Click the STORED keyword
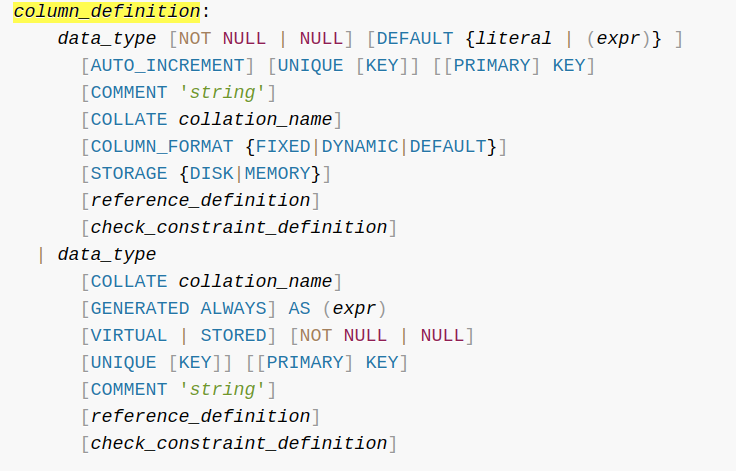Viewport: 736px width, 471px height. (233, 335)
